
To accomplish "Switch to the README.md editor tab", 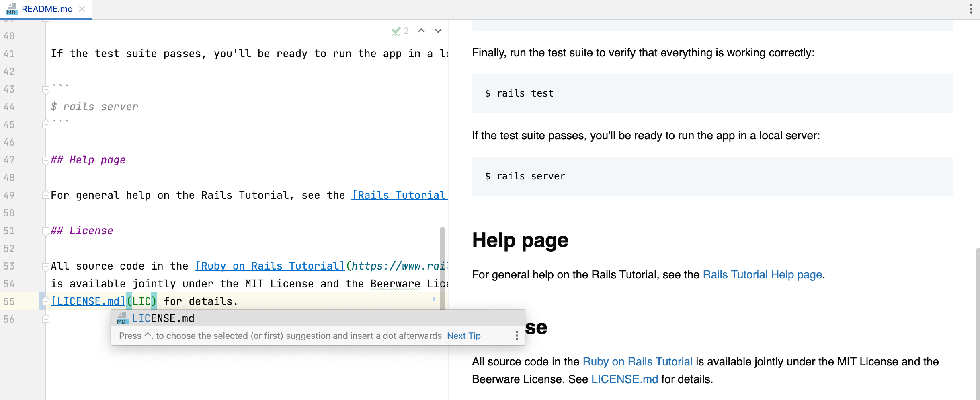I will tap(47, 9).
